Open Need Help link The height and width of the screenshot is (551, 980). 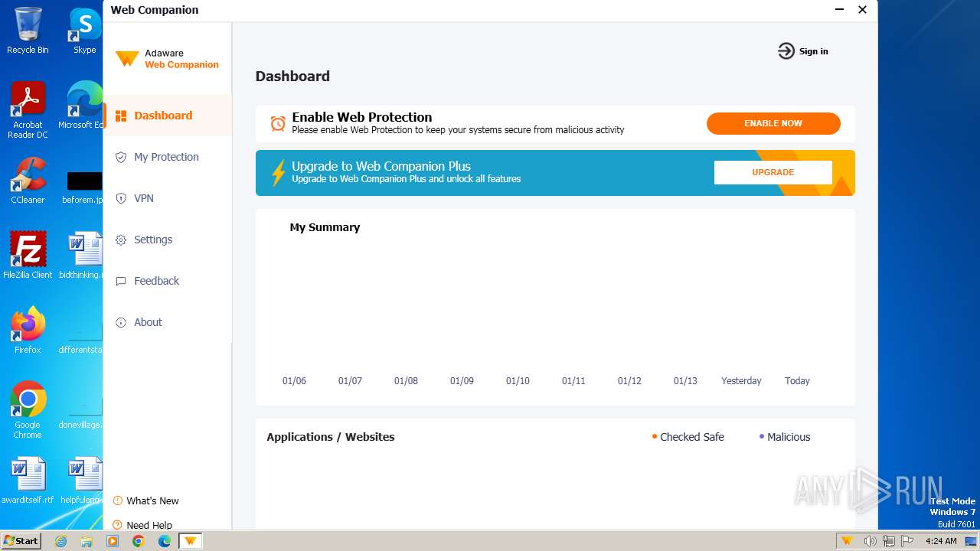[x=149, y=525]
